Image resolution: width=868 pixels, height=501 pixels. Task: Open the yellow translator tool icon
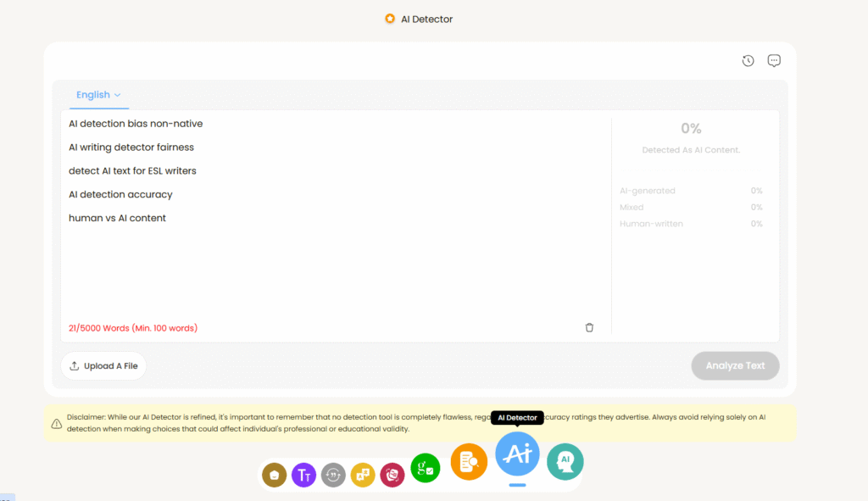point(363,476)
